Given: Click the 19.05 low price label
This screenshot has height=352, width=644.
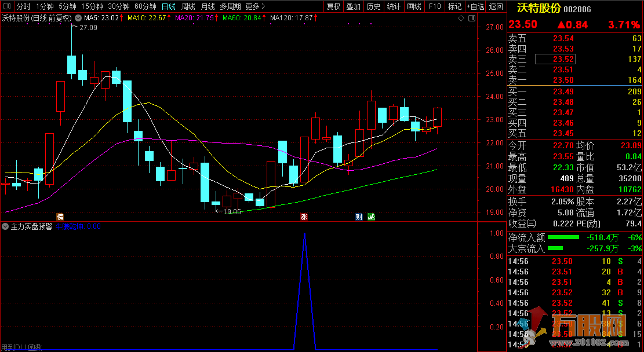Looking at the screenshot, I should pyautogui.click(x=232, y=212).
